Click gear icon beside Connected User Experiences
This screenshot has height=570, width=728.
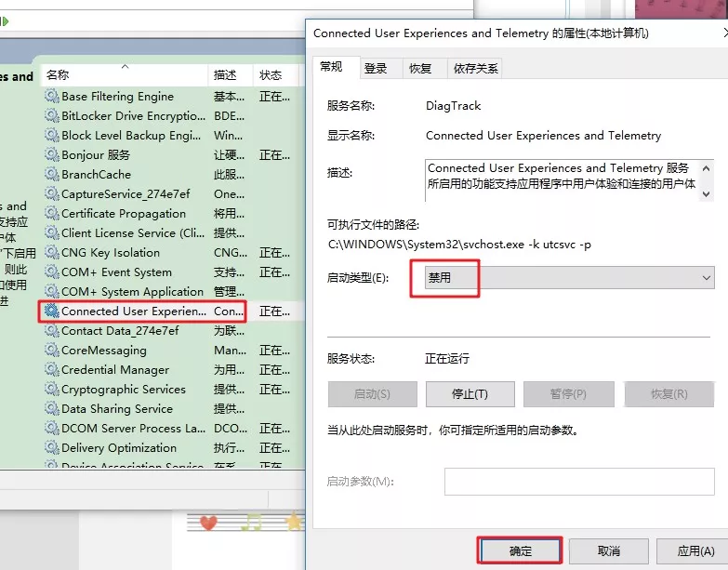point(52,312)
